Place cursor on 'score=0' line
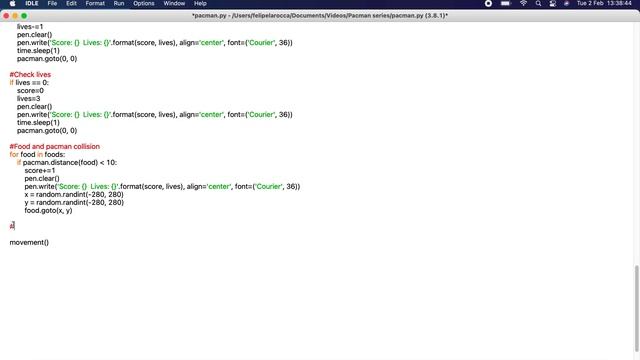The height and width of the screenshot is (360, 640). [x=30, y=91]
